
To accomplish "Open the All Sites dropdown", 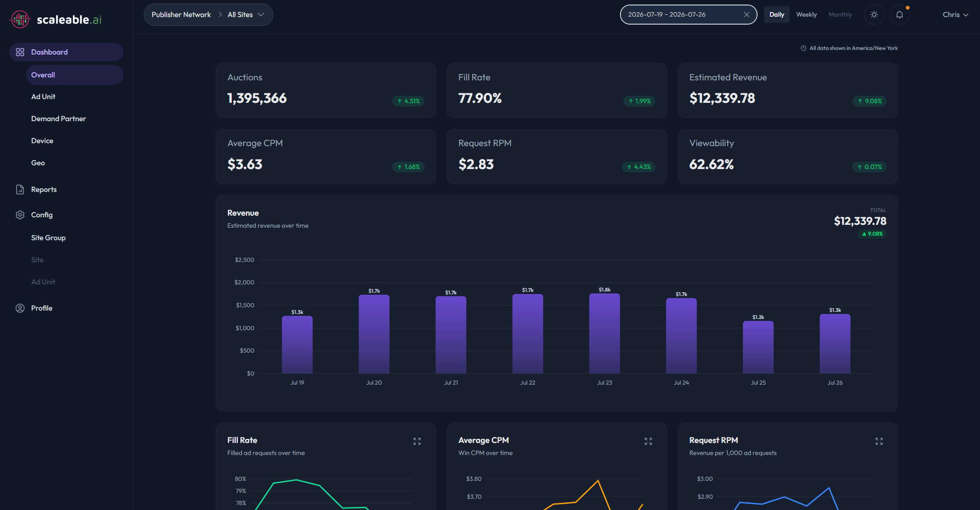I will tap(246, 15).
